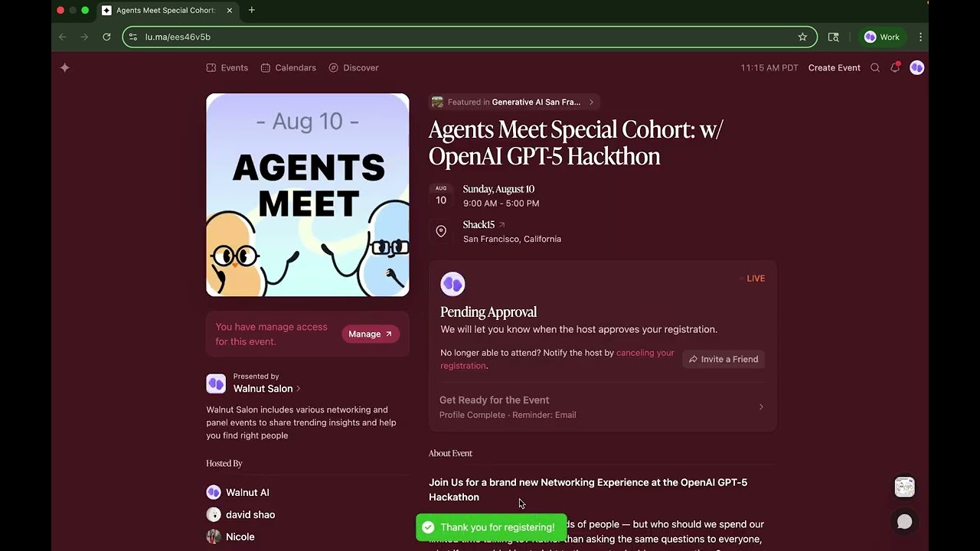Open the Calendars menu item
The image size is (980, 551).
click(288, 67)
